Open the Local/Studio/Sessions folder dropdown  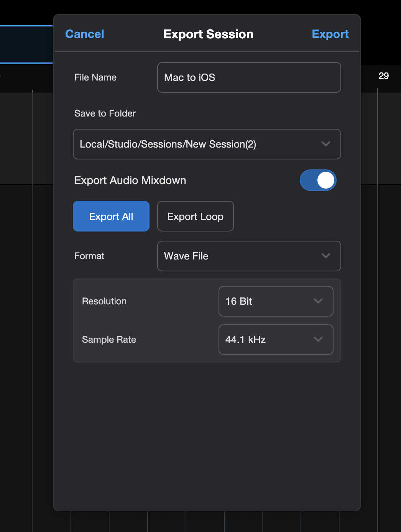(207, 144)
